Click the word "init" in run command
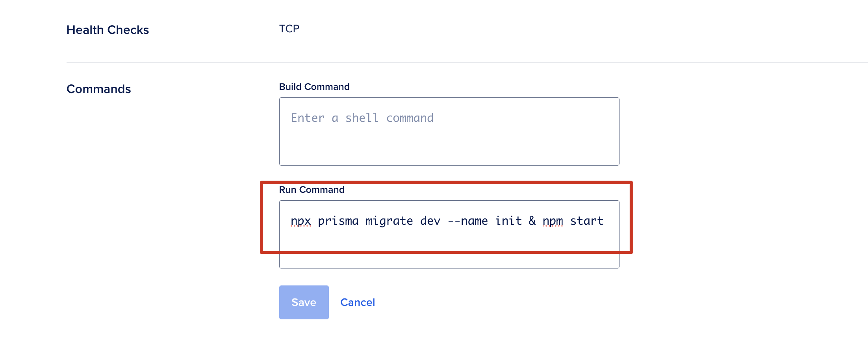Image resolution: width=868 pixels, height=343 pixels. click(x=508, y=221)
